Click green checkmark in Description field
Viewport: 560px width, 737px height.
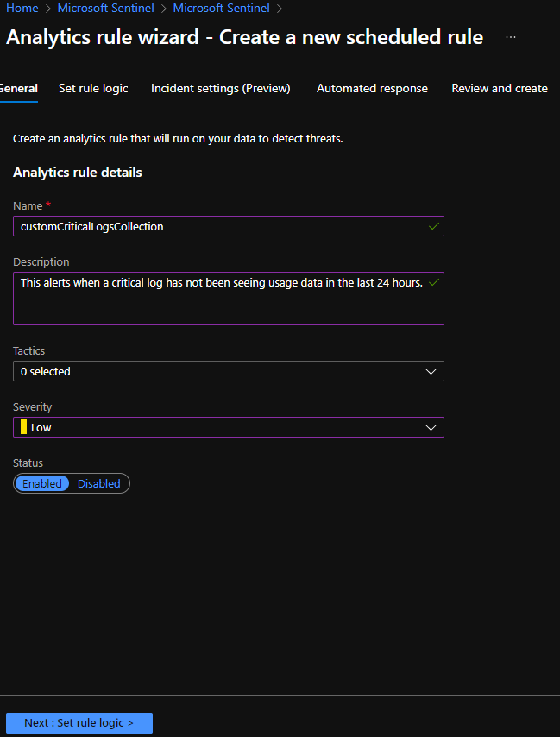pos(434,282)
